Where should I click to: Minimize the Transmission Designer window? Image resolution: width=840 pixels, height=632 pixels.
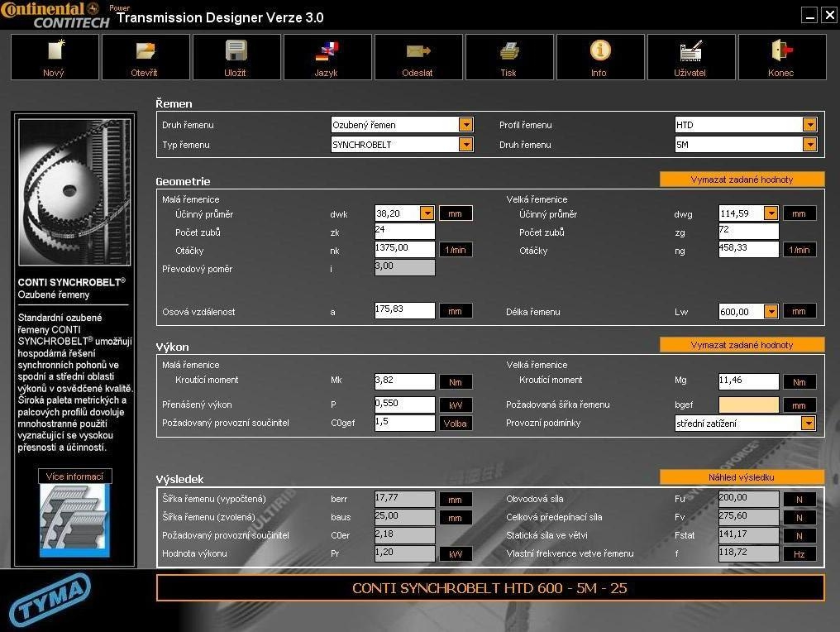810,15
